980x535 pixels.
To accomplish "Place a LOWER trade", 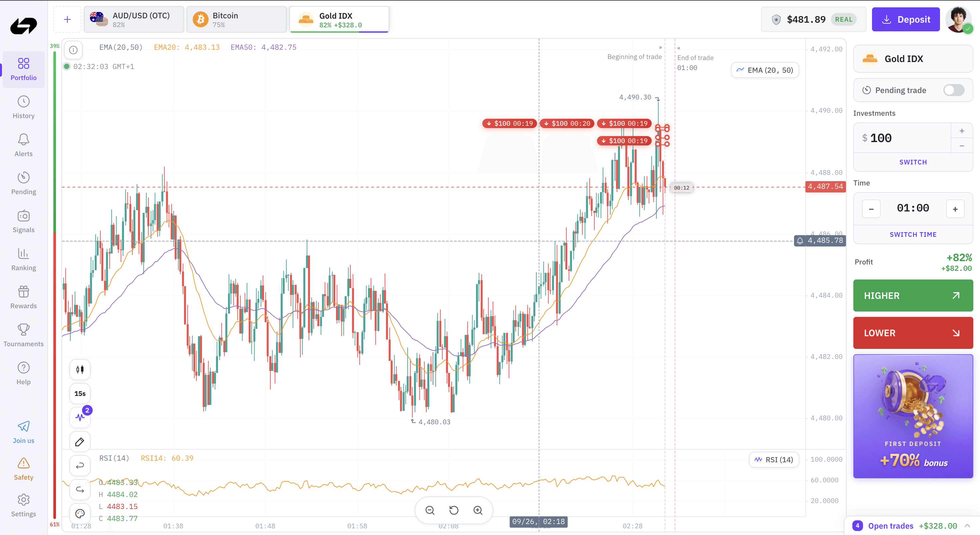I will [x=913, y=333].
